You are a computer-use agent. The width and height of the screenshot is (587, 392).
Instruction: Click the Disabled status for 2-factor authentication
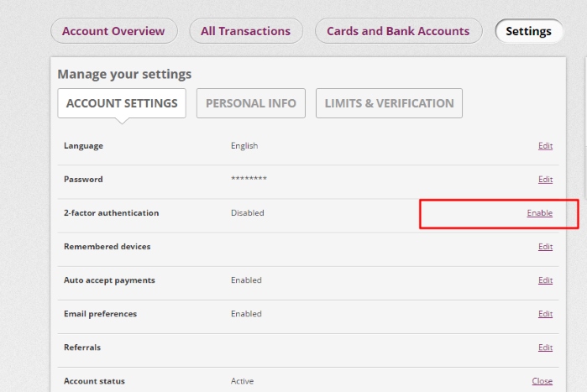click(247, 213)
